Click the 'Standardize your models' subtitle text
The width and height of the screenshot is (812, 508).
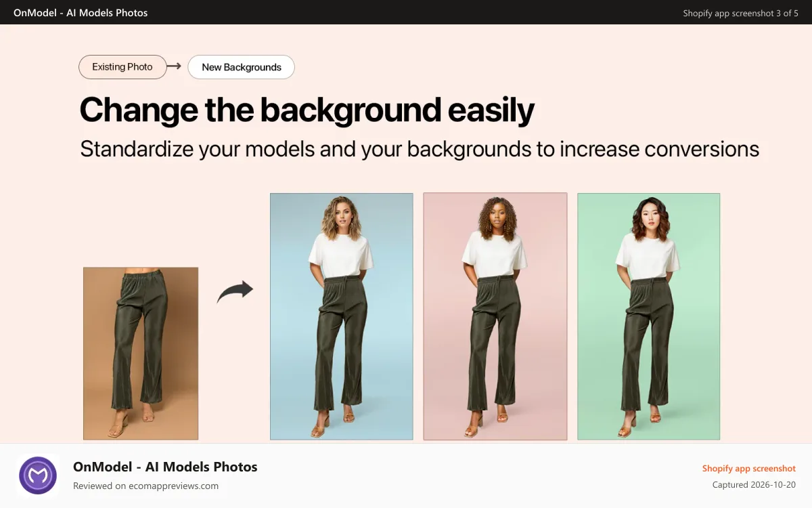pos(420,149)
